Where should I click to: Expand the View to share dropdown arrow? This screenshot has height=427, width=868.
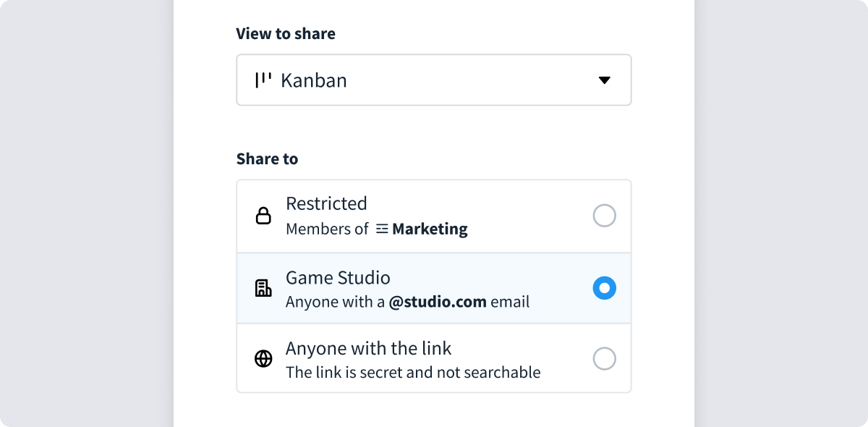coord(605,80)
